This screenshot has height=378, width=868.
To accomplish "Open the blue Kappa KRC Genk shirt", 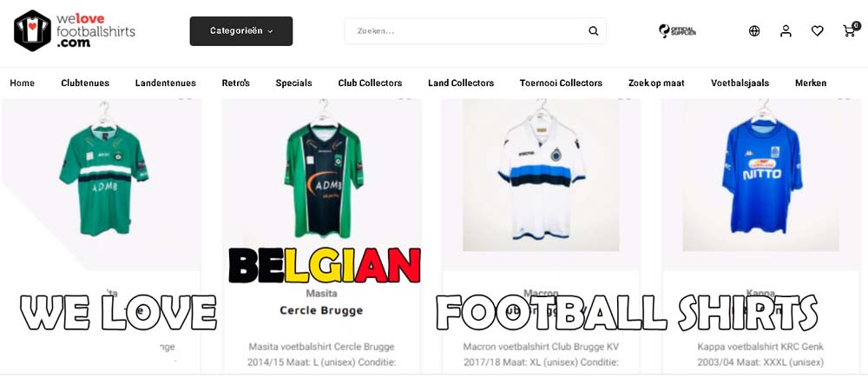I will click(x=762, y=176).
